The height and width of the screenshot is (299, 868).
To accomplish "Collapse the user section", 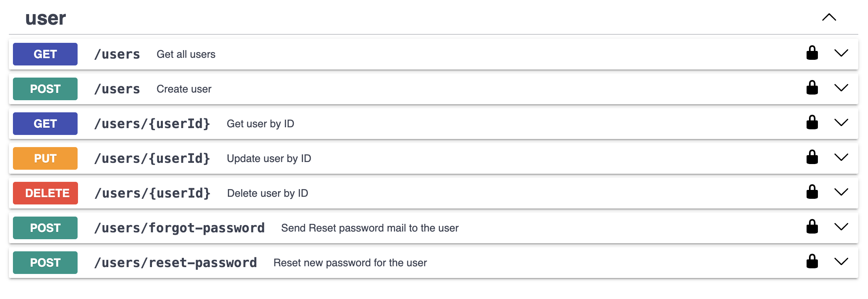I will click(x=830, y=18).
